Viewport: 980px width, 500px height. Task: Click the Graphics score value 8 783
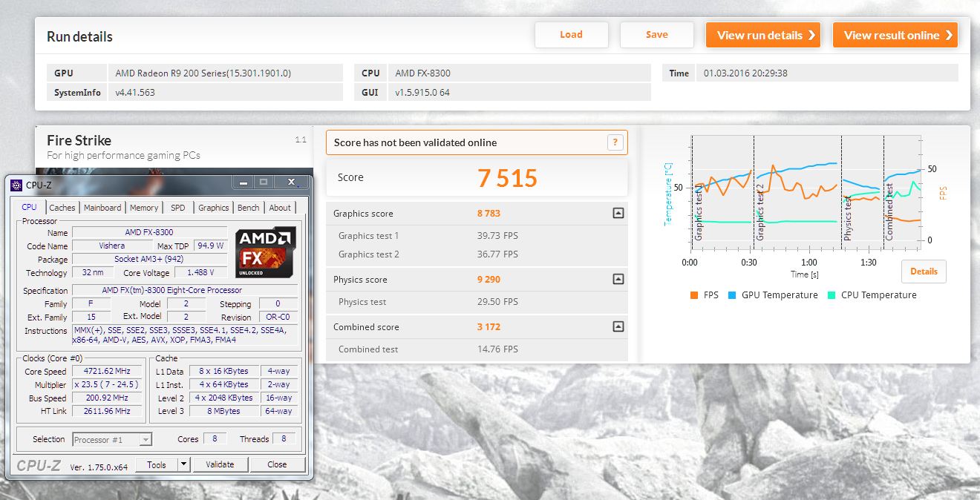[489, 214]
